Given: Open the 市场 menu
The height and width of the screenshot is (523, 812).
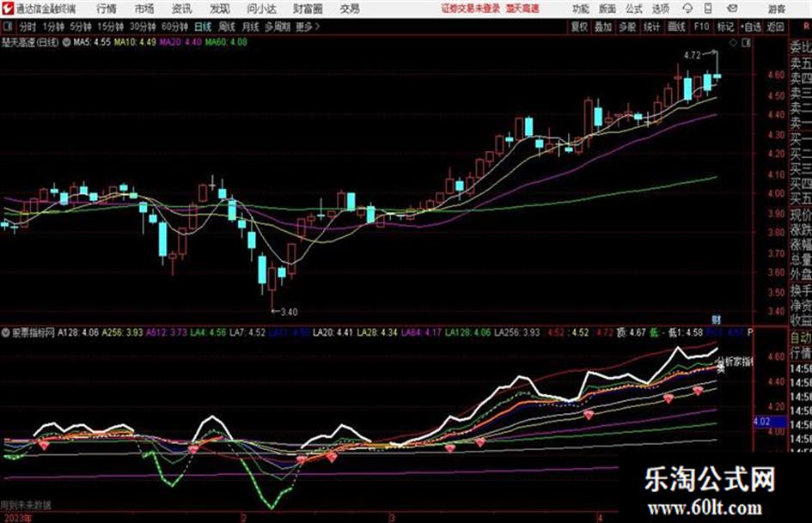Looking at the screenshot, I should pos(144,9).
